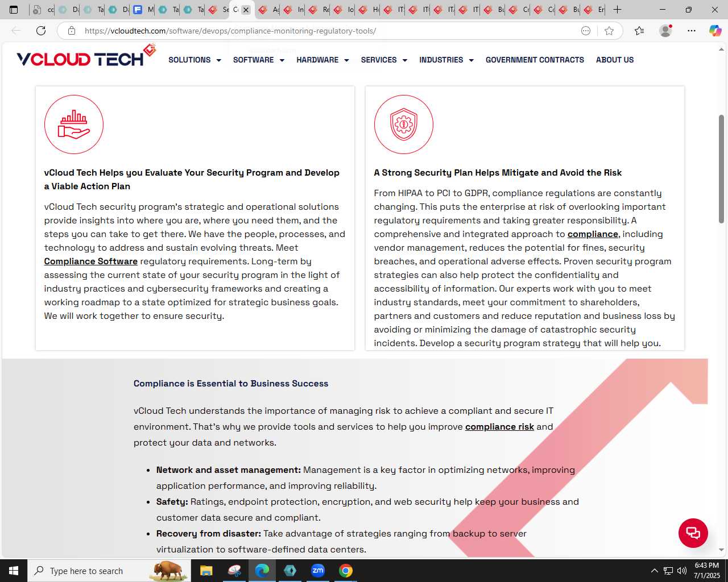This screenshot has height=582, width=728.
Task: View site information padlock icon
Action: 72,31
